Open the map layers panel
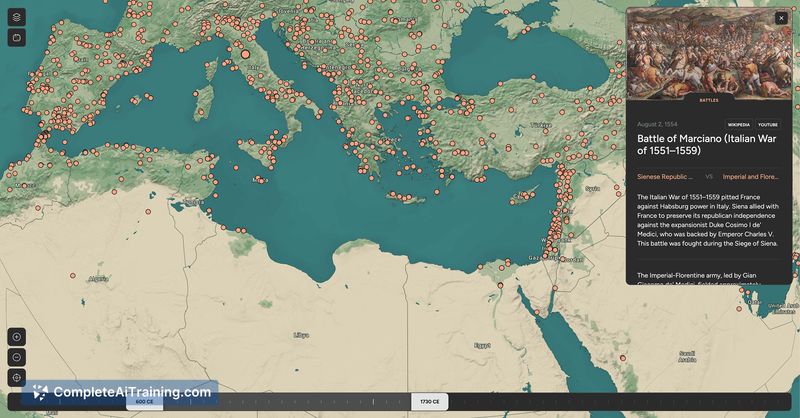 (16, 17)
